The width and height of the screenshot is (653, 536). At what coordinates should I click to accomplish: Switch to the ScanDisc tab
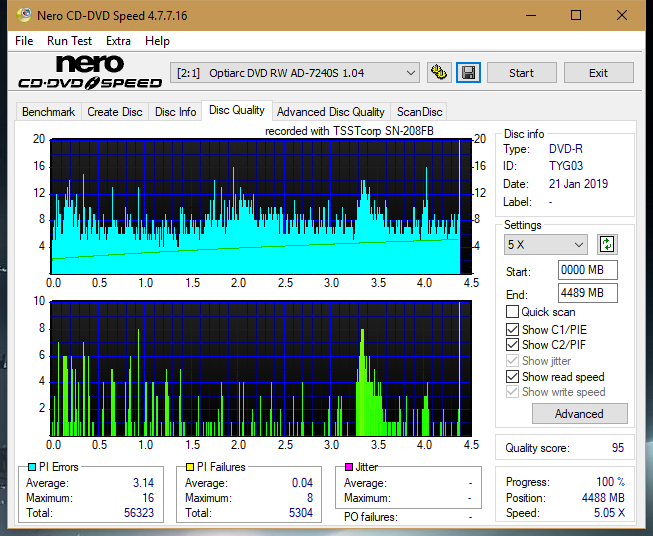point(419,112)
